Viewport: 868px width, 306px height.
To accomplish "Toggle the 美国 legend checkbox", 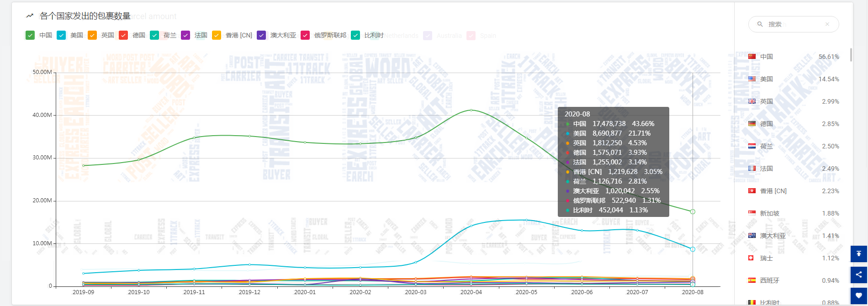I will [x=61, y=35].
